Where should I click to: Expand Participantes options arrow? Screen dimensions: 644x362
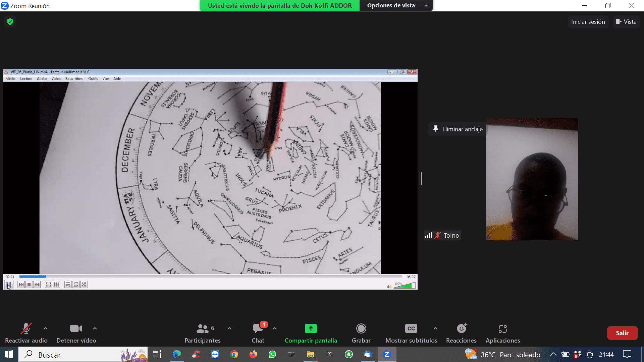click(229, 328)
